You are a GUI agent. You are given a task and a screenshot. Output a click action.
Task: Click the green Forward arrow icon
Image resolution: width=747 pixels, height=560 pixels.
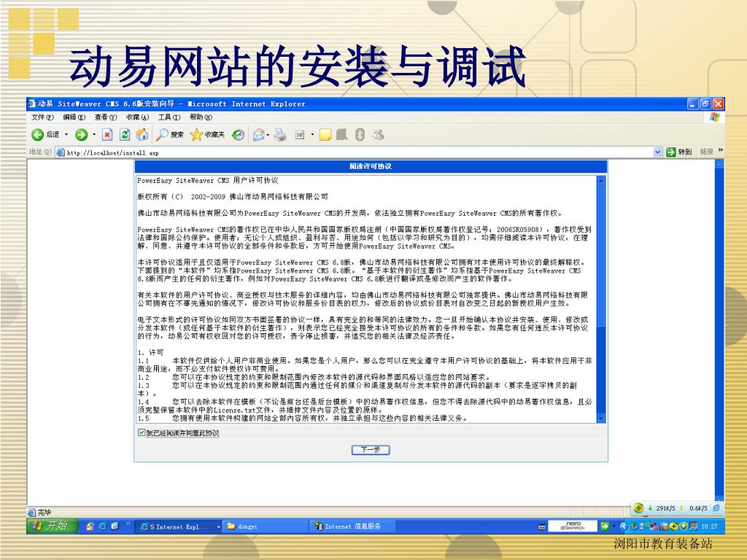coord(82,135)
